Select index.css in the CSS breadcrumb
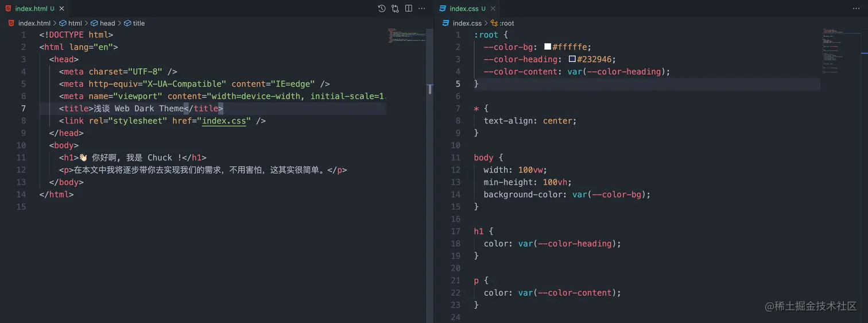 tap(467, 24)
